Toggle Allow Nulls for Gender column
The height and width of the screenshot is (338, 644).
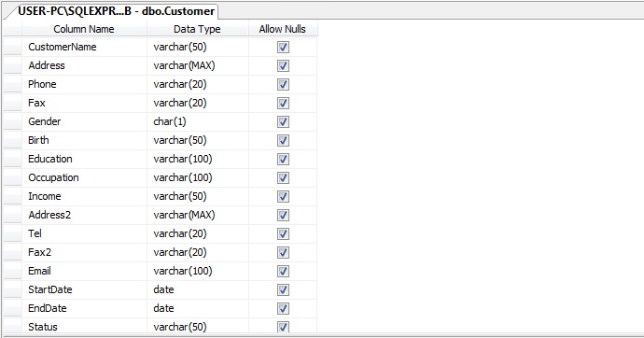pos(283,122)
